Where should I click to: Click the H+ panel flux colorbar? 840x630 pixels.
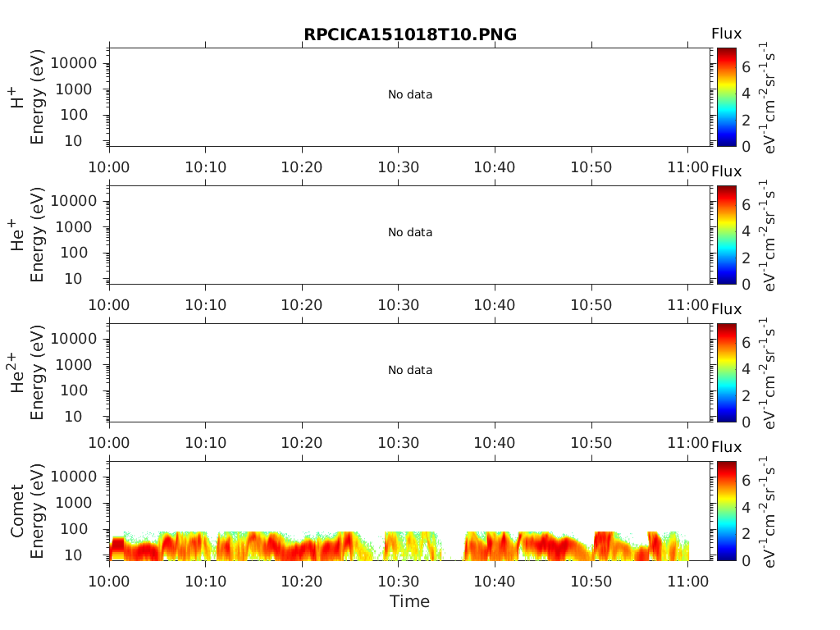727,97
